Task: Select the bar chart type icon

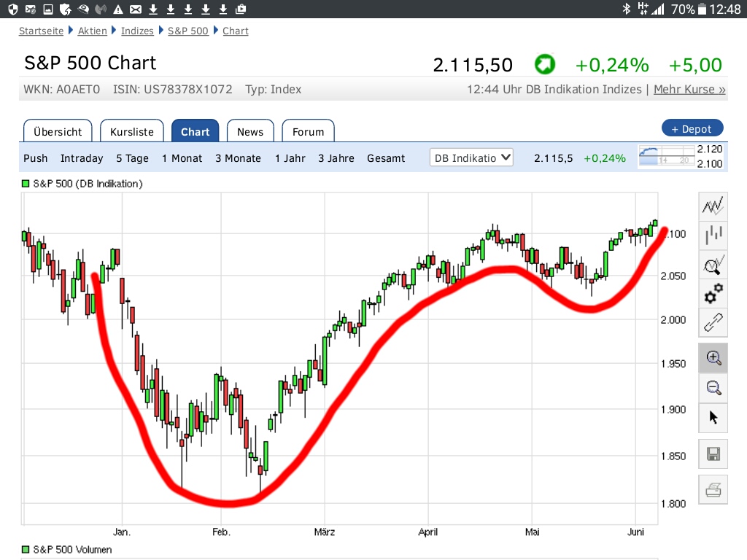Action: tap(713, 235)
